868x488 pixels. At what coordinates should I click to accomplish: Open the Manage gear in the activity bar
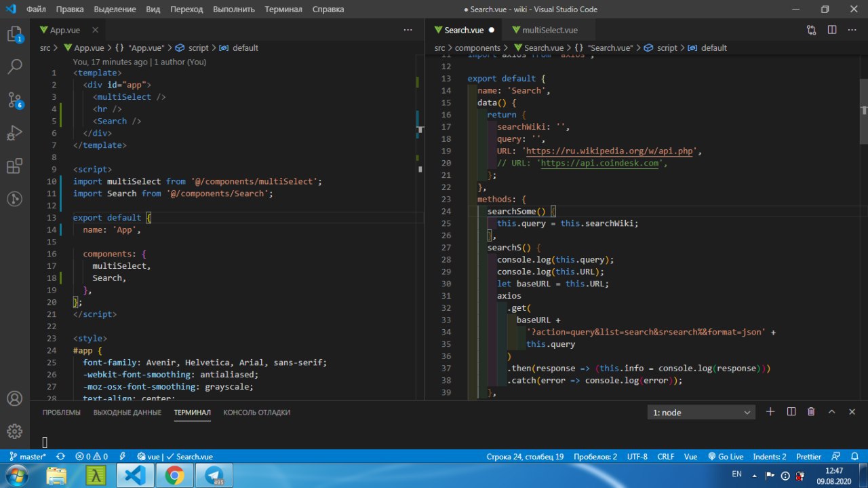tap(14, 431)
